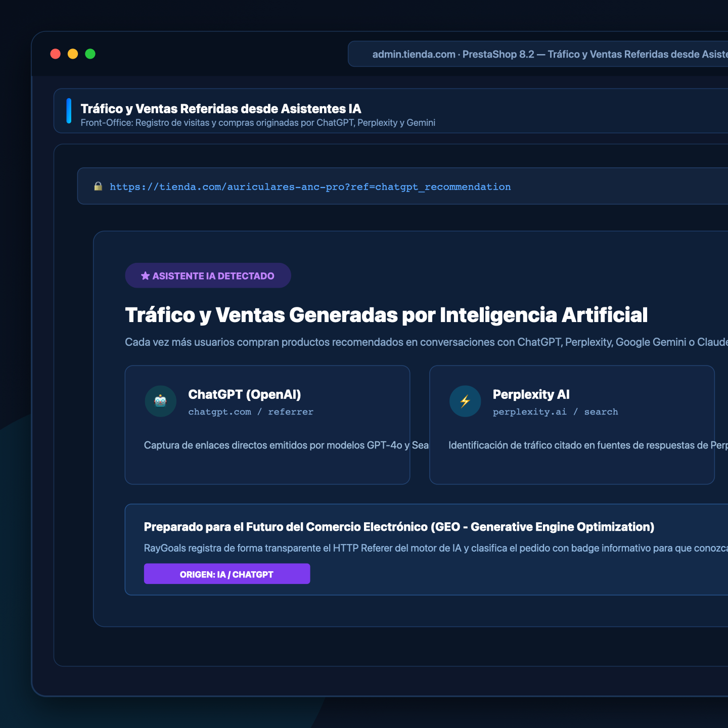Viewport: 728px width, 728px height.
Task: Click the RayGoals registra de forma transparente text
Action: pyautogui.click(x=436, y=548)
